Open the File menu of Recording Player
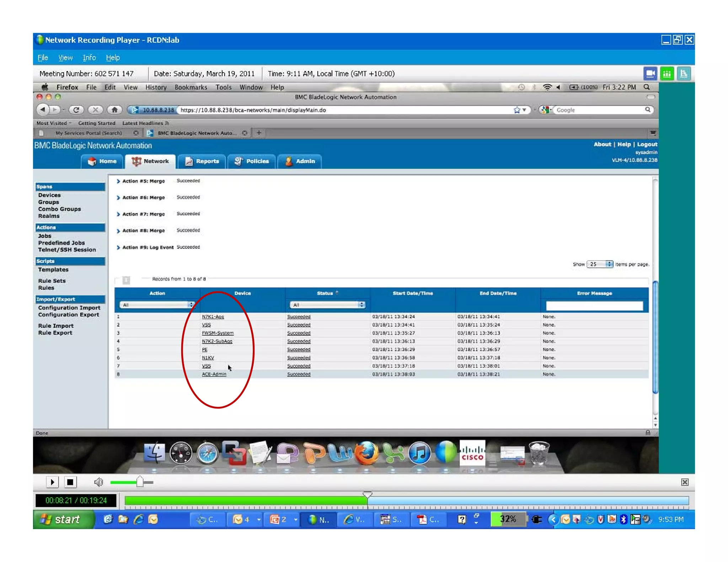Screen dimensions: 728x562 (43, 58)
